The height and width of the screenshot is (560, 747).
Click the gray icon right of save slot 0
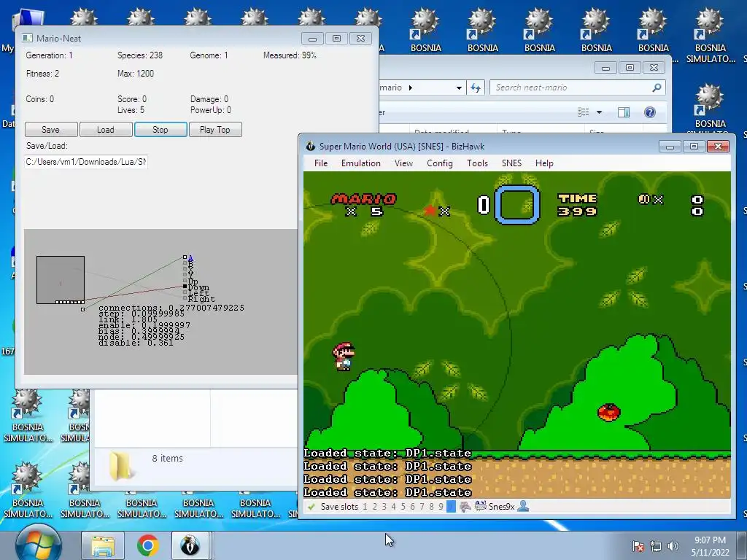465,507
